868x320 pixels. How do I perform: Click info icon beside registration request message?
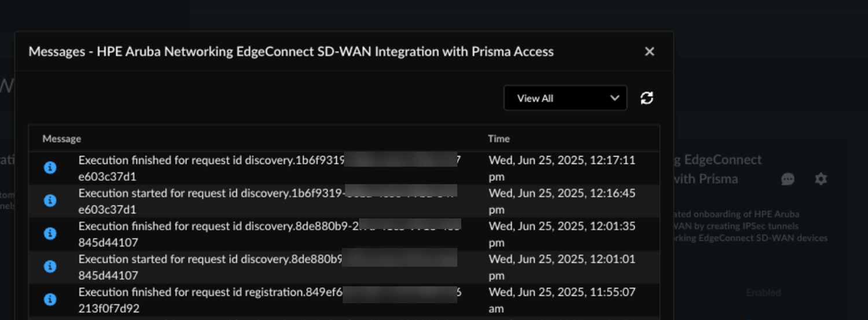point(50,300)
